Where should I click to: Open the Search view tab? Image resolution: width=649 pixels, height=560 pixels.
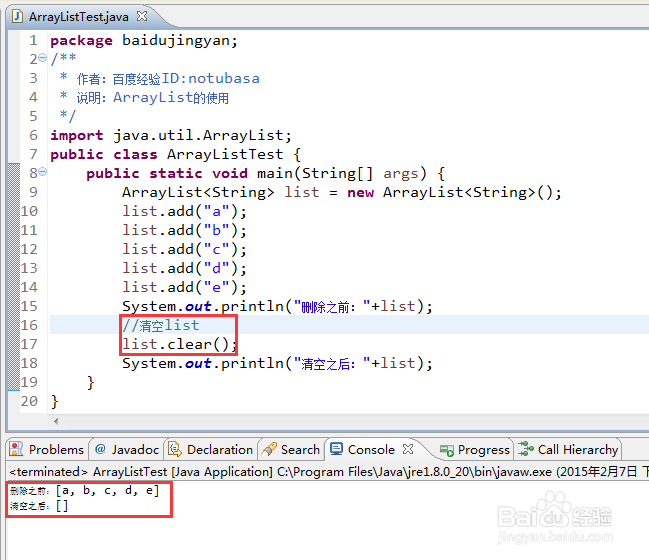[x=292, y=449]
